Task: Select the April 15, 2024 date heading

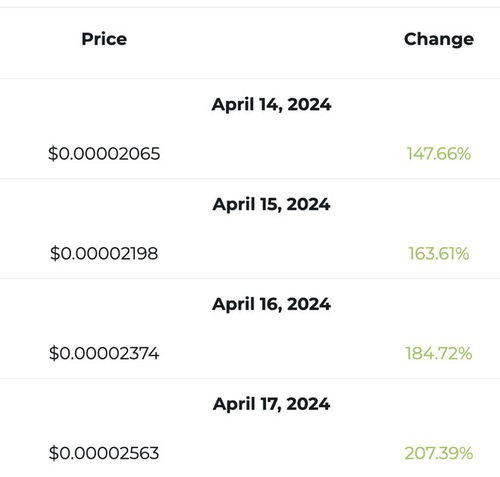Action: click(271, 204)
